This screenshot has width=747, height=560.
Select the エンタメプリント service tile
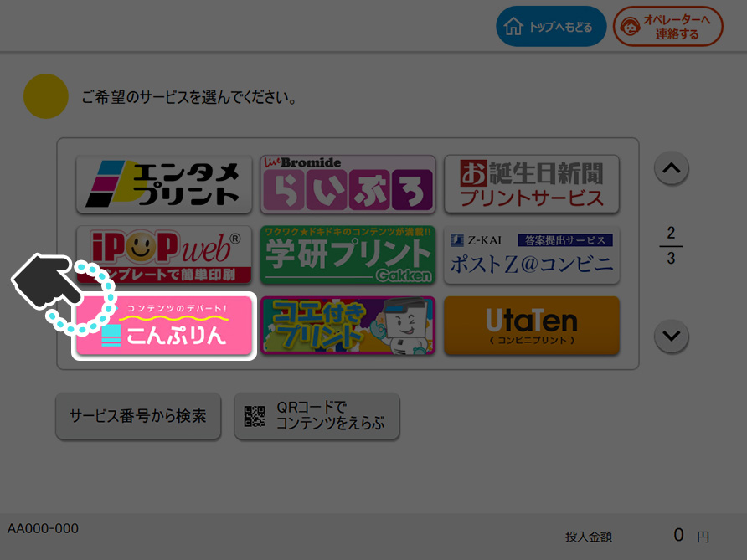(164, 184)
